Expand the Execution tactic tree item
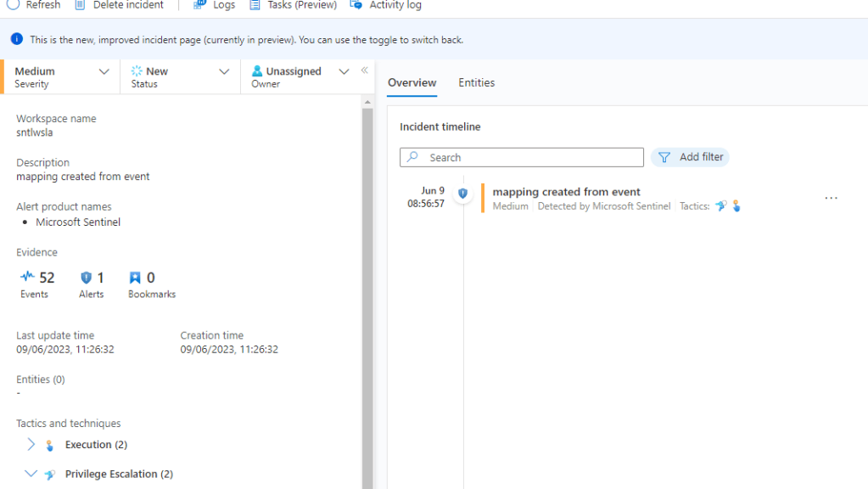This screenshot has height=489, width=868. (x=31, y=444)
